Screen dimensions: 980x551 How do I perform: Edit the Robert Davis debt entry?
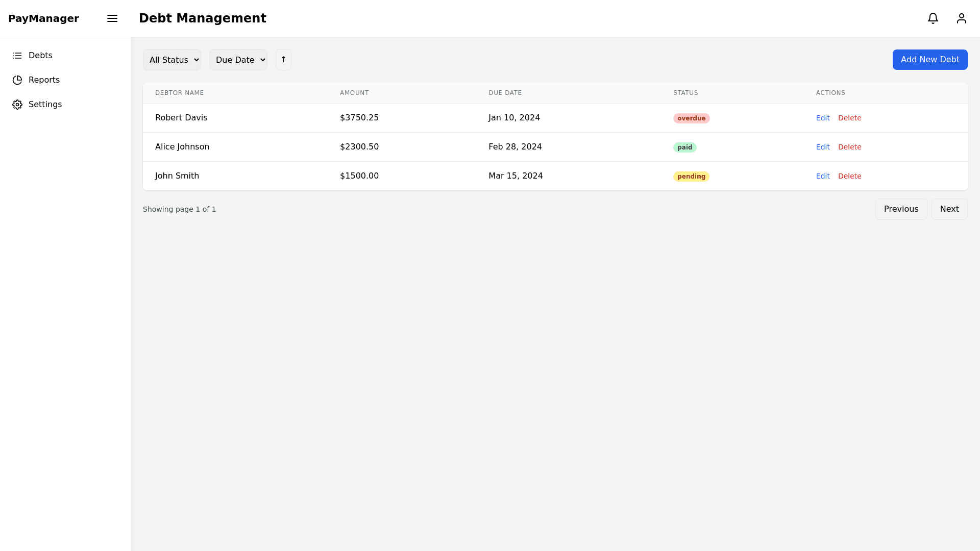(x=823, y=118)
